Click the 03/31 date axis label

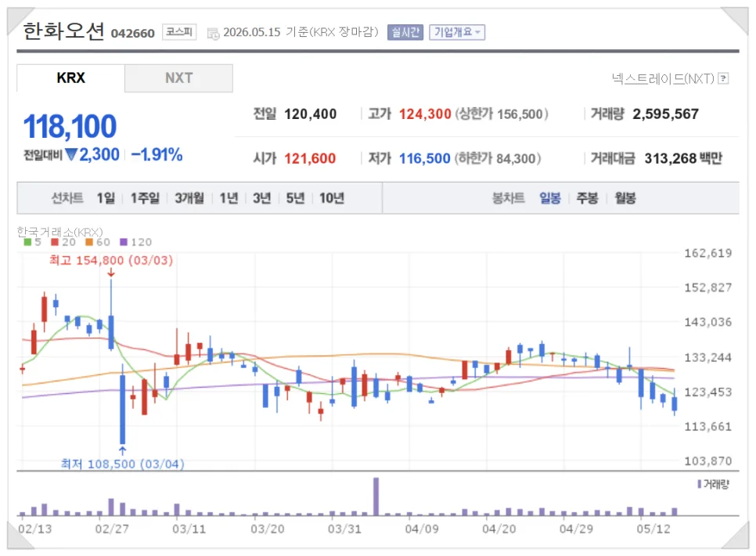click(344, 529)
